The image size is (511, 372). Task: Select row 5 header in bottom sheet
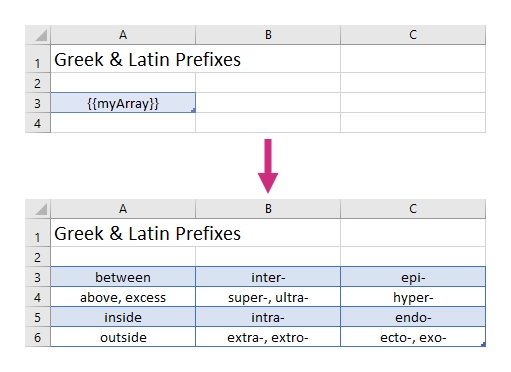coord(38,317)
